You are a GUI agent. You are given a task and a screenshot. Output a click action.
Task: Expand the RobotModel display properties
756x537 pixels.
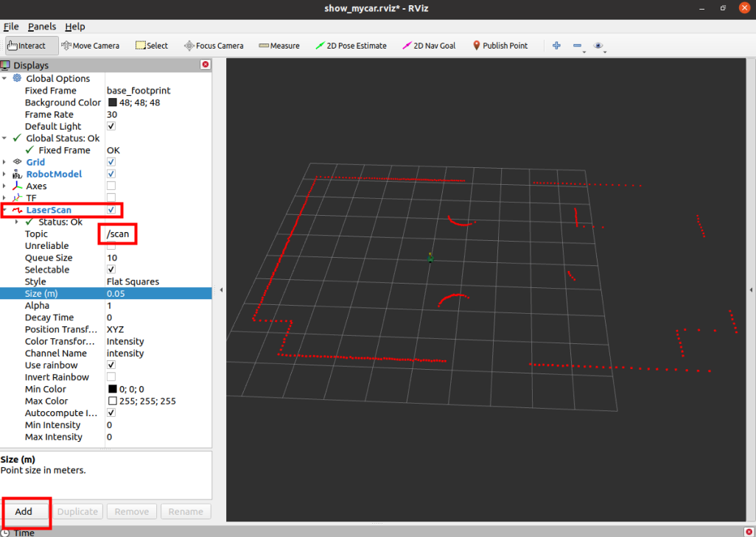4,174
